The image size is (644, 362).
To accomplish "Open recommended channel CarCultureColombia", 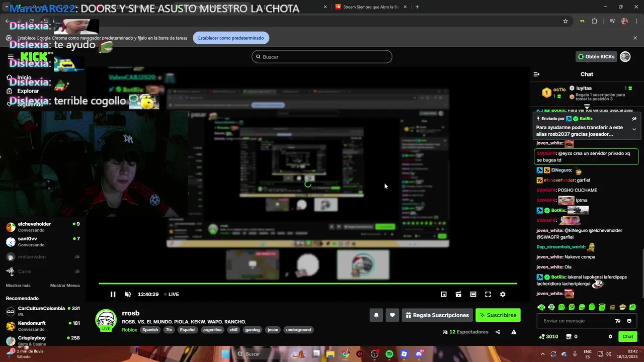I will click(43, 311).
